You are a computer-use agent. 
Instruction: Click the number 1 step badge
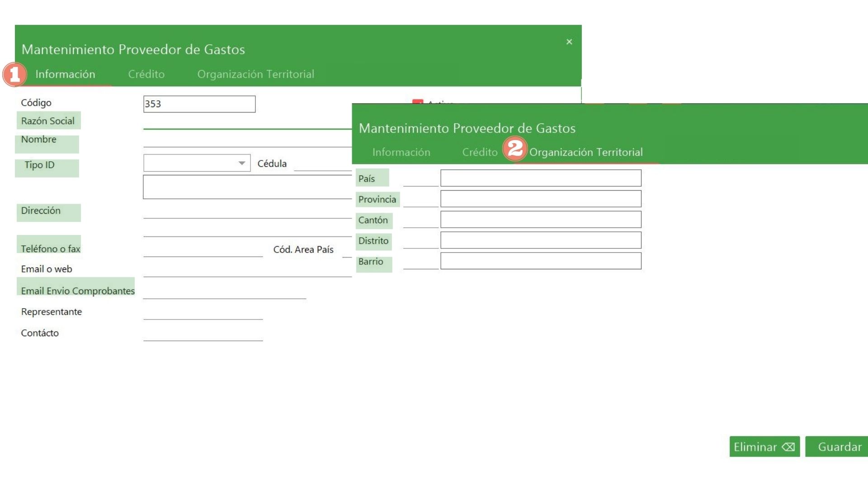click(x=14, y=75)
